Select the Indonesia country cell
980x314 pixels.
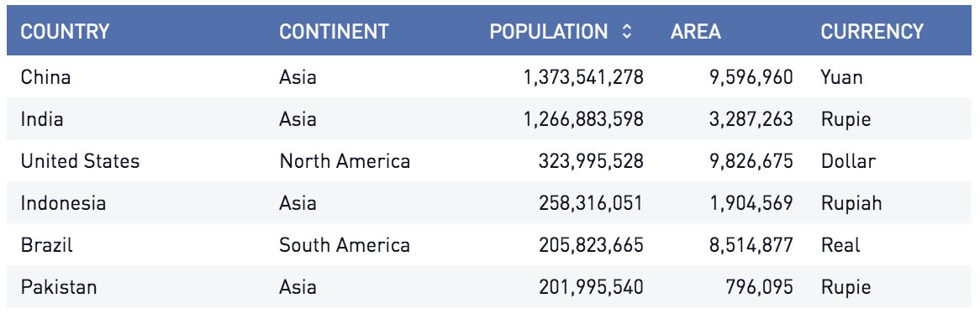63,203
